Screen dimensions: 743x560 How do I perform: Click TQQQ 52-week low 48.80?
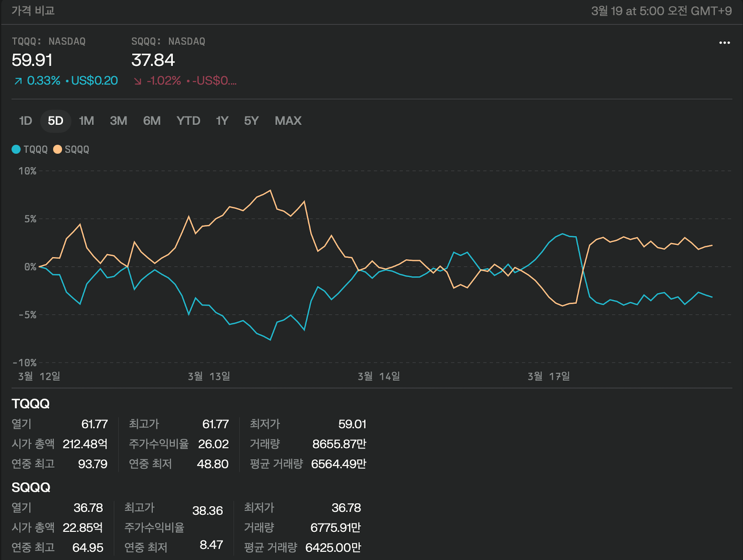click(x=213, y=464)
